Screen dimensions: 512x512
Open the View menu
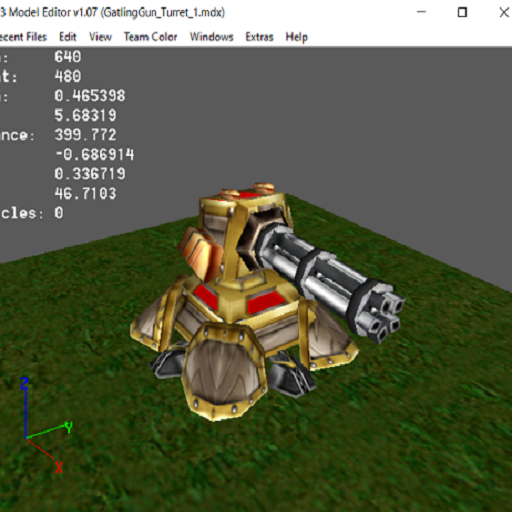(x=100, y=37)
